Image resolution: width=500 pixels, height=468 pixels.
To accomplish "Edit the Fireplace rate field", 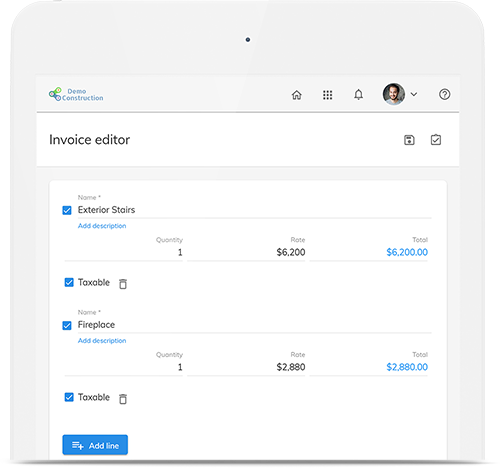I will tap(246, 367).
